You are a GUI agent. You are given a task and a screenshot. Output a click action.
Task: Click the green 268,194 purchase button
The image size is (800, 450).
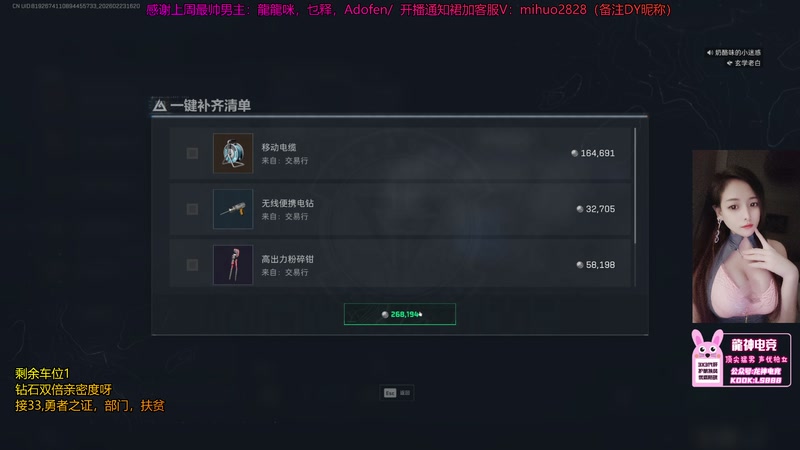[x=399, y=314]
